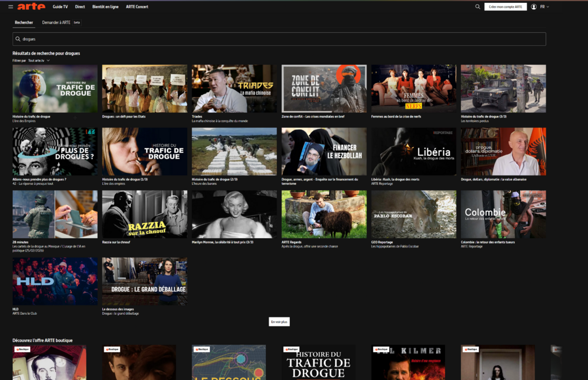Expand the FR language dropdown
Screen dimensions: 588x380
(x=544, y=6)
